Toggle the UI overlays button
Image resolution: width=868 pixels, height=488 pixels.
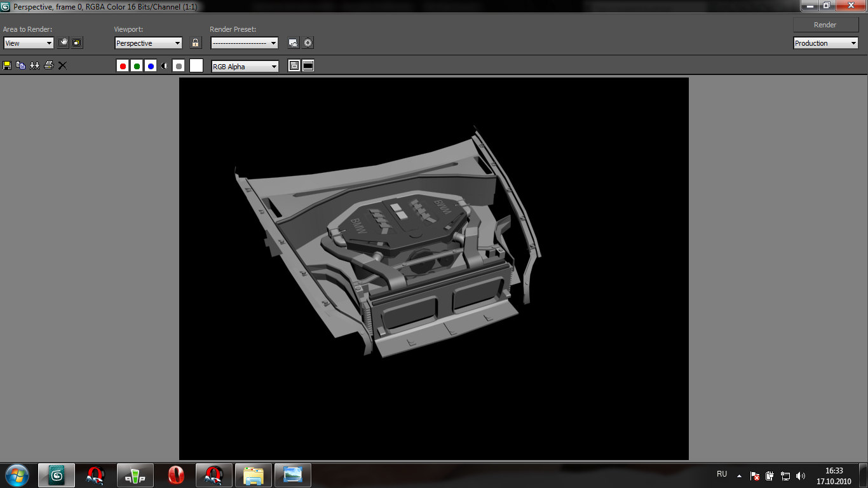pyautogui.click(x=294, y=65)
